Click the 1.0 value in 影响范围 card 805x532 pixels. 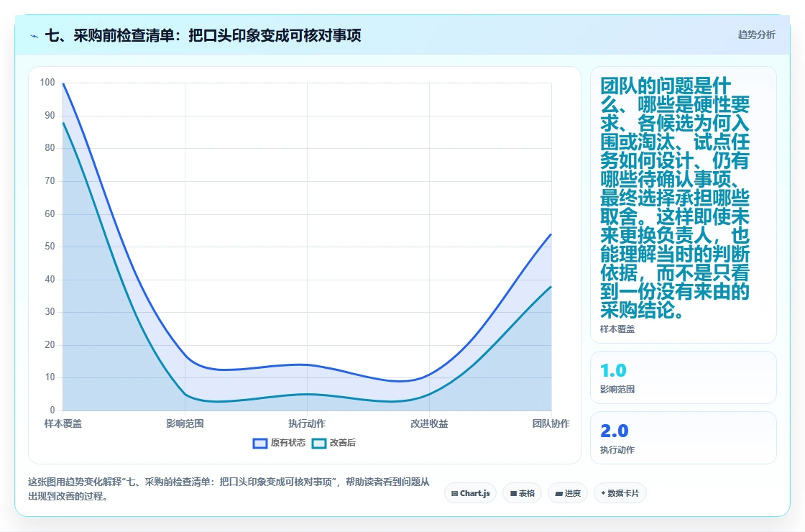613,370
